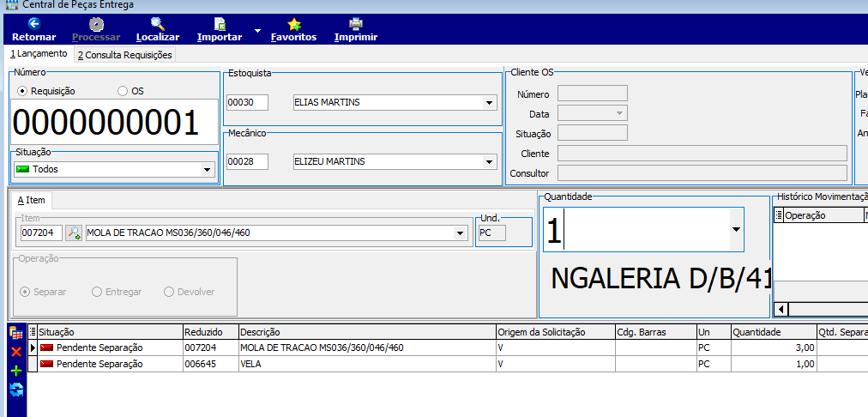The height and width of the screenshot is (417, 868).
Task: Click the Quantidade column header in table
Action: coord(774,332)
